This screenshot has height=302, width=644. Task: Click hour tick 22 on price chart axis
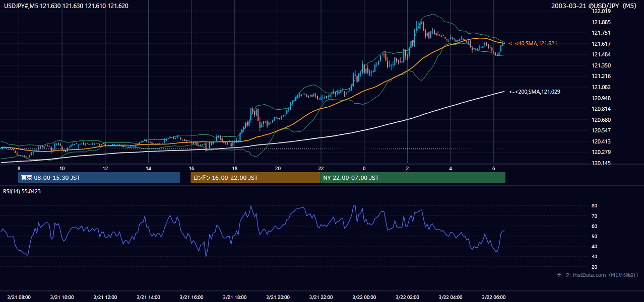click(321, 168)
